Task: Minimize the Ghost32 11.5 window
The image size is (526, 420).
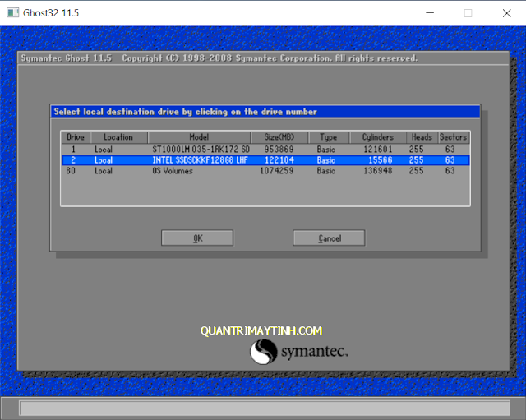Action: (x=430, y=13)
